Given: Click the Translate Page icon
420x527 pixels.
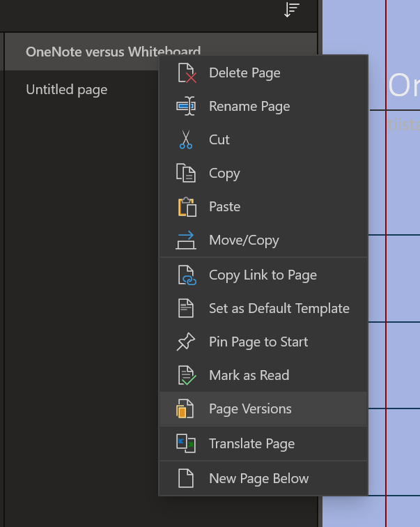Looking at the screenshot, I should pos(186,444).
